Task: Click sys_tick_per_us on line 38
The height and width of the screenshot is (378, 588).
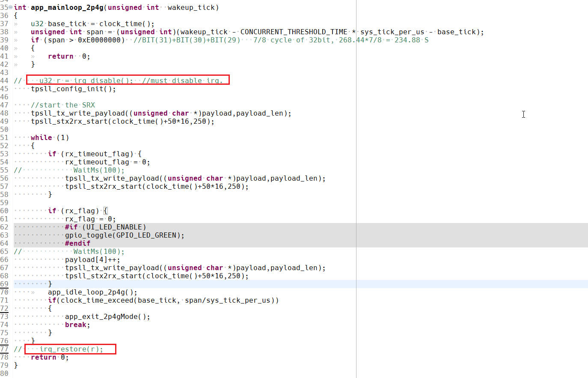Action: (x=392, y=32)
